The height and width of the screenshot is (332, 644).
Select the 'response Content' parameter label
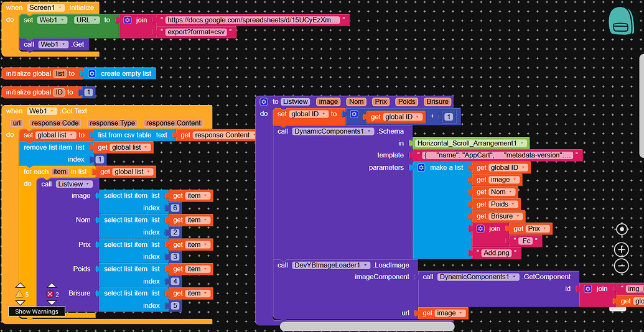pos(173,123)
